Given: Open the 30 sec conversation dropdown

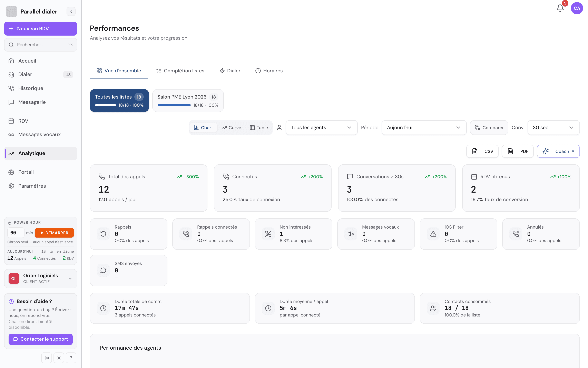Looking at the screenshot, I should [x=553, y=128].
